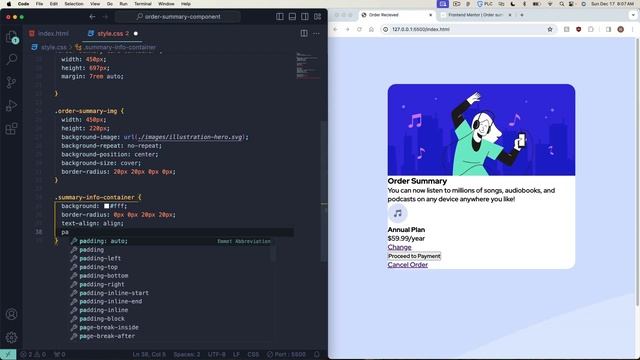Click the browser page vertical scrollbar

coord(637,171)
